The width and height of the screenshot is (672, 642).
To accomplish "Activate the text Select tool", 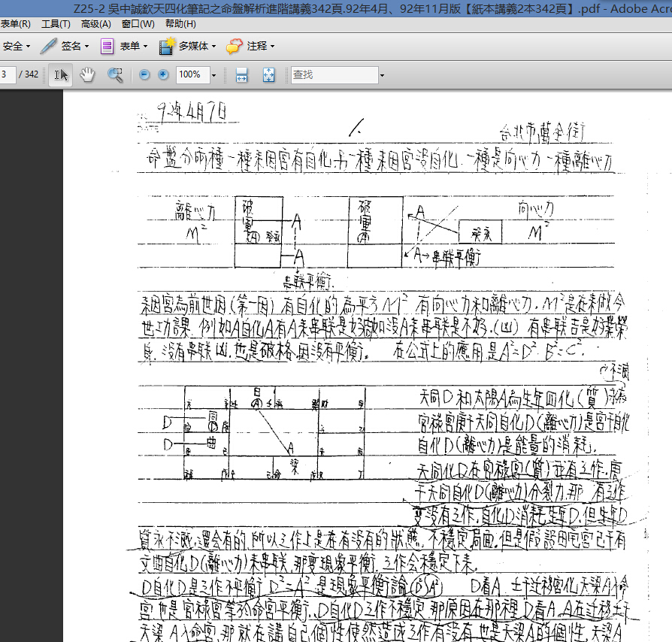I will (x=60, y=74).
